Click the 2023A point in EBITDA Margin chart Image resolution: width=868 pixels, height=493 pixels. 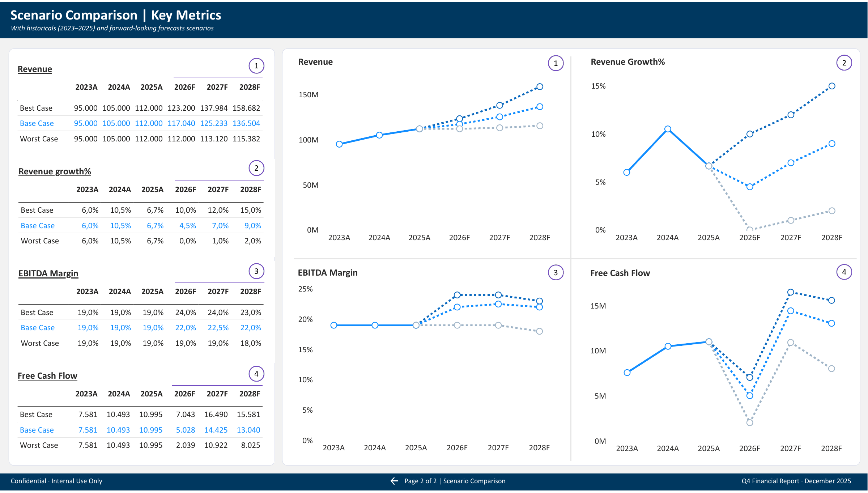pos(334,326)
